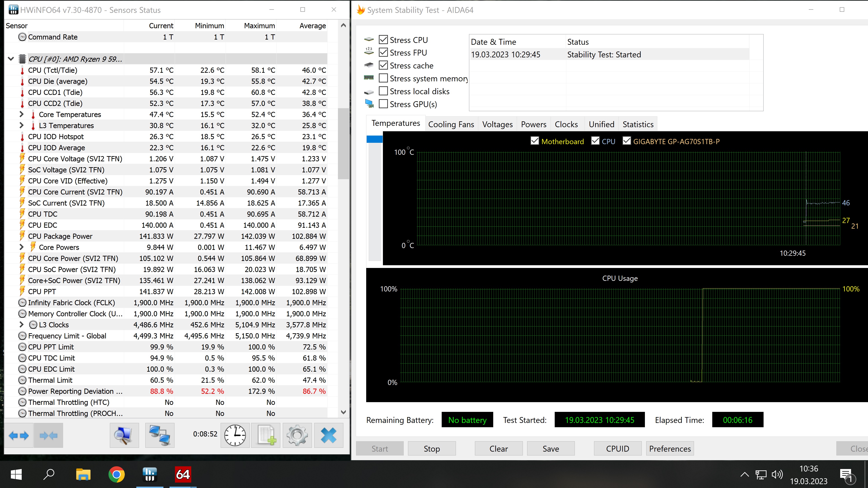Reset HWiNFO elapsed time clock icon
Screen dimensions: 868x488
235,435
